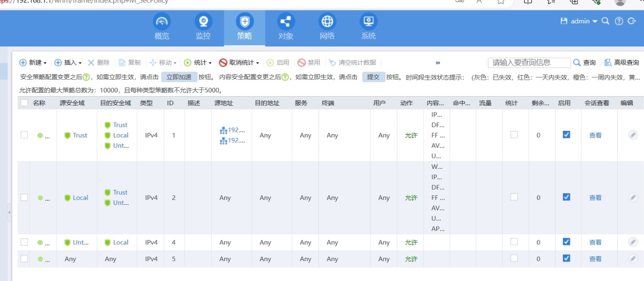Viewport: 644px width, 281px height.
Task: Open the admin user dropdown
Action: (584, 21)
